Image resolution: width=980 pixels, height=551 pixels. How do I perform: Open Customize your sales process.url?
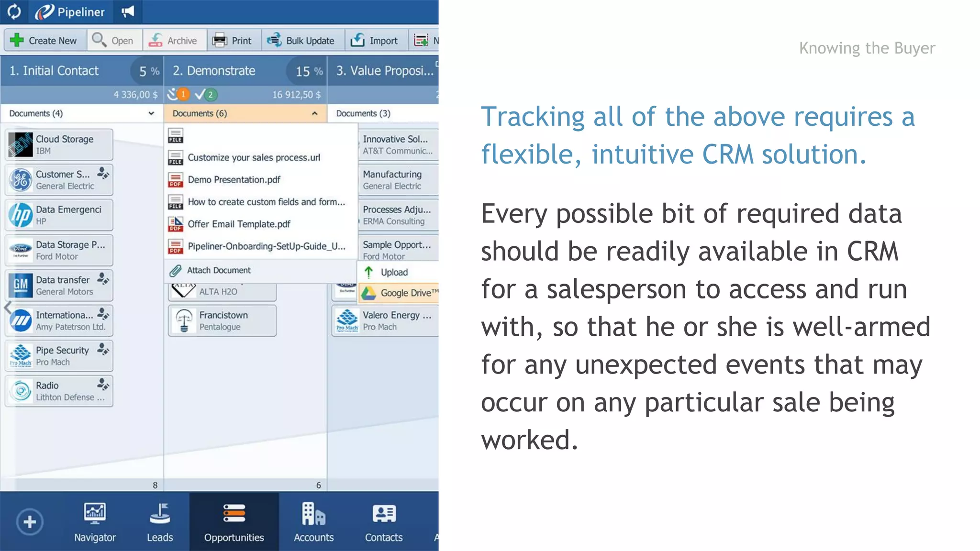[x=254, y=157]
